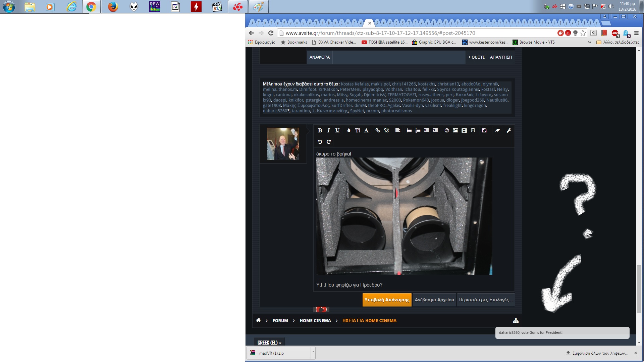Image resolution: width=644 pixels, height=362 pixels.
Task: Insert an image into the reply
Action: coord(455,130)
